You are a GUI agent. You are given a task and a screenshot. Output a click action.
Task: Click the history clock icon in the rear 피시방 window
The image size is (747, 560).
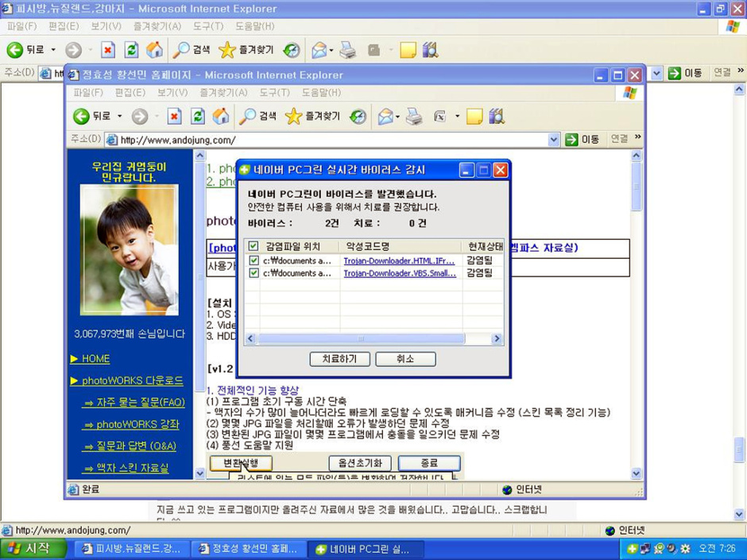point(292,49)
